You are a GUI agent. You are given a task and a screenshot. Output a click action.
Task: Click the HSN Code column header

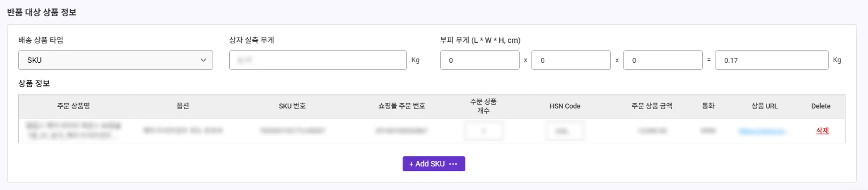click(565, 106)
